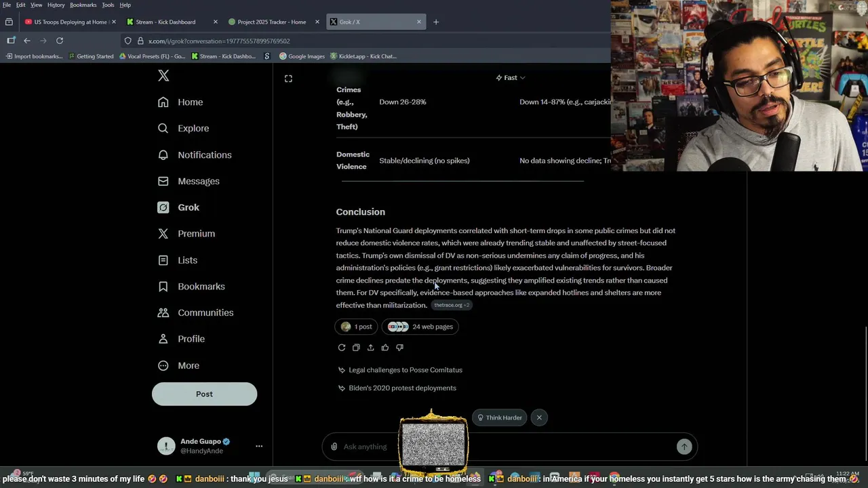The width and height of the screenshot is (868, 488).
Task: Dislike the Grok response
Action: 399,348
